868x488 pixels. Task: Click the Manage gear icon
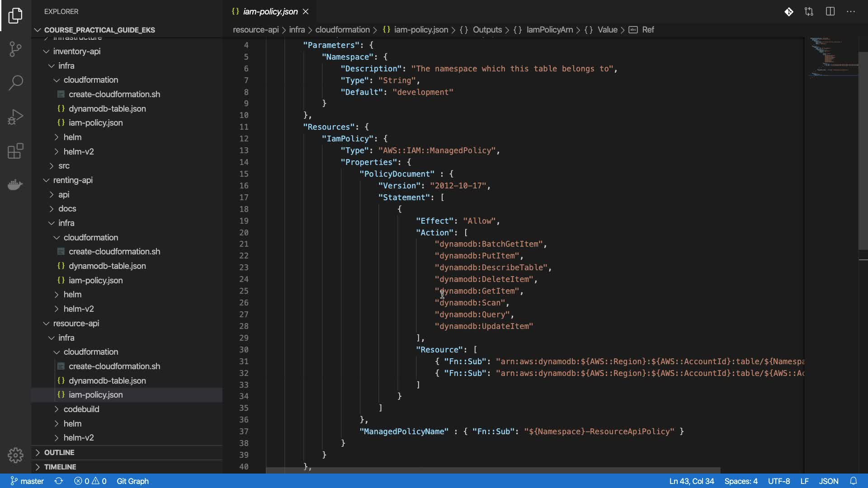pyautogui.click(x=15, y=455)
